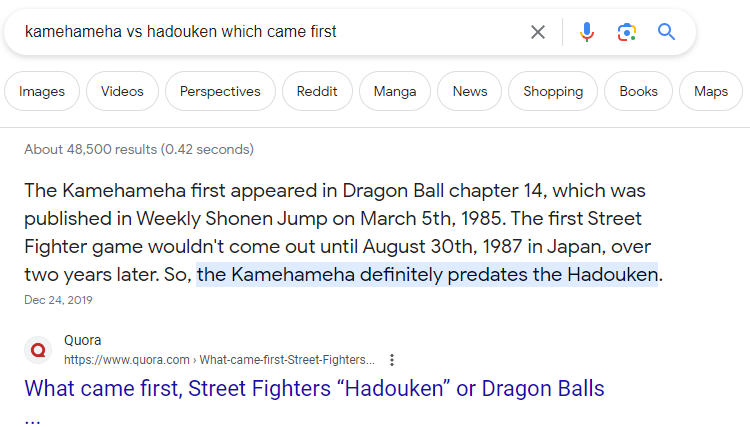Filter results by Images
Image resolution: width=750 pixels, height=427 pixels.
coord(42,91)
